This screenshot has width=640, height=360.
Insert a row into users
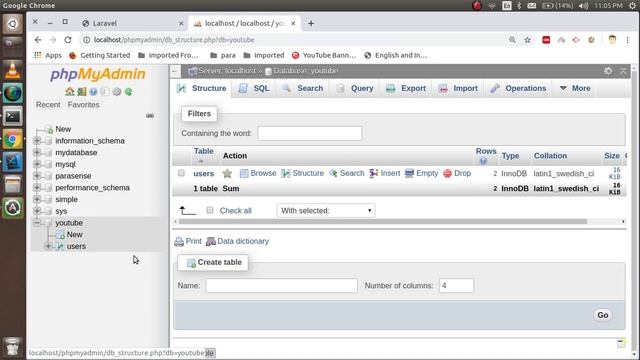pos(384,173)
